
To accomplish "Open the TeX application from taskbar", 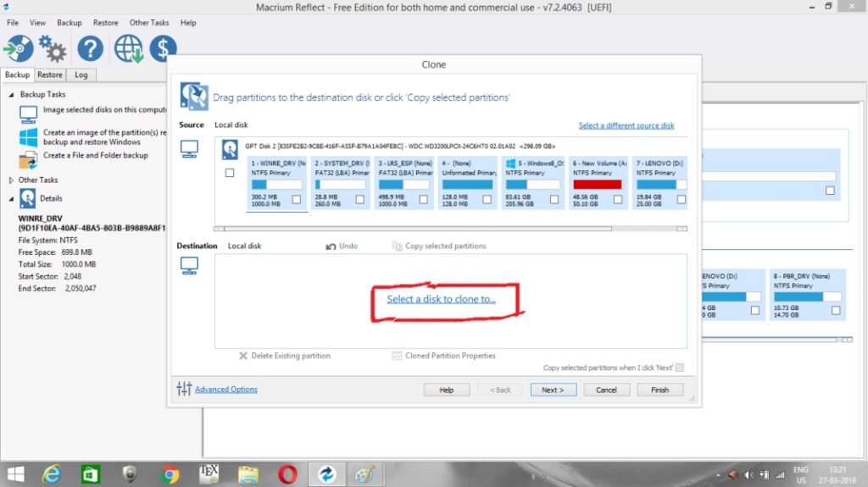I will coord(209,474).
